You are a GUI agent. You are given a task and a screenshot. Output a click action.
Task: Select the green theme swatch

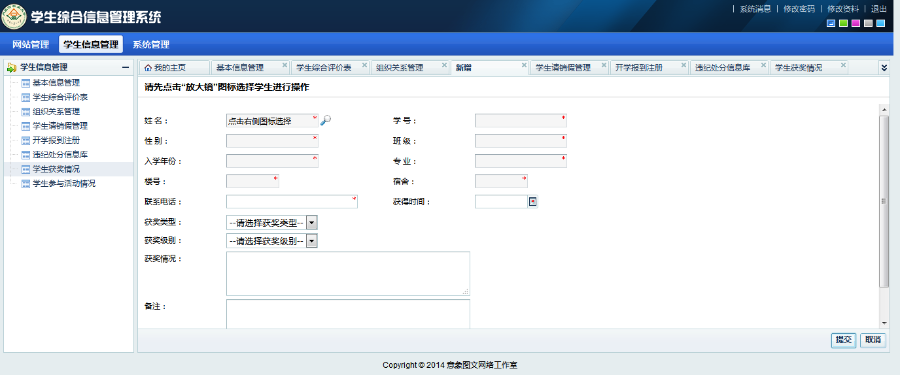[843, 23]
